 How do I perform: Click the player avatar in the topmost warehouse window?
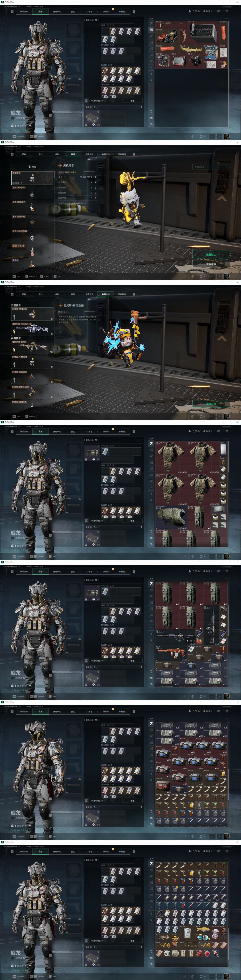tap(227, 136)
